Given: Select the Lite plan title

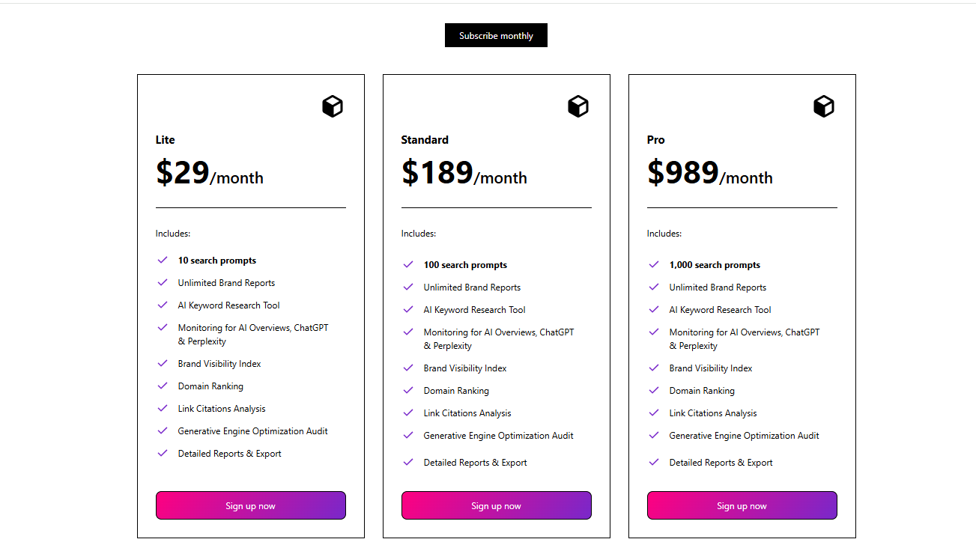Looking at the screenshot, I should tap(165, 139).
